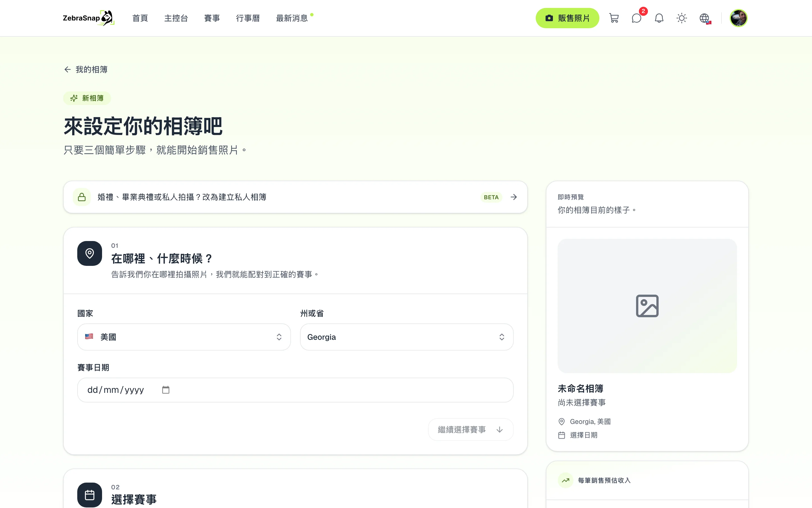This screenshot has height=508, width=812.
Task: Open the date picker calendar icon
Action: pyautogui.click(x=166, y=390)
